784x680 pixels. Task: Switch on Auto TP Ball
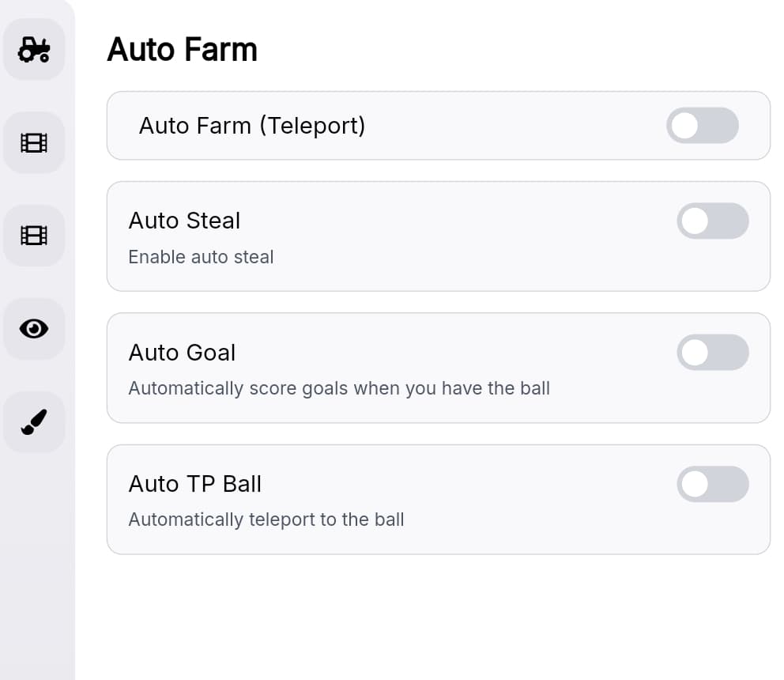click(x=712, y=484)
